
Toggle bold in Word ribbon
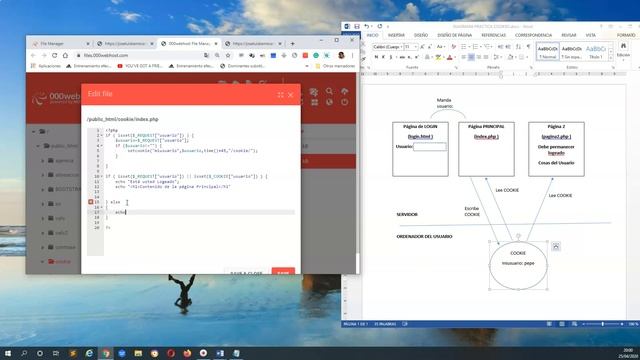tap(376, 57)
